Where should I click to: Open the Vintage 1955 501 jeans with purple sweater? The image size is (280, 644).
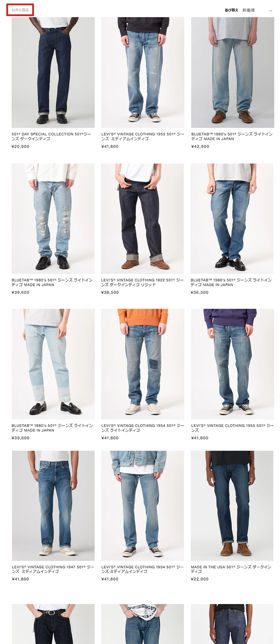click(x=232, y=364)
